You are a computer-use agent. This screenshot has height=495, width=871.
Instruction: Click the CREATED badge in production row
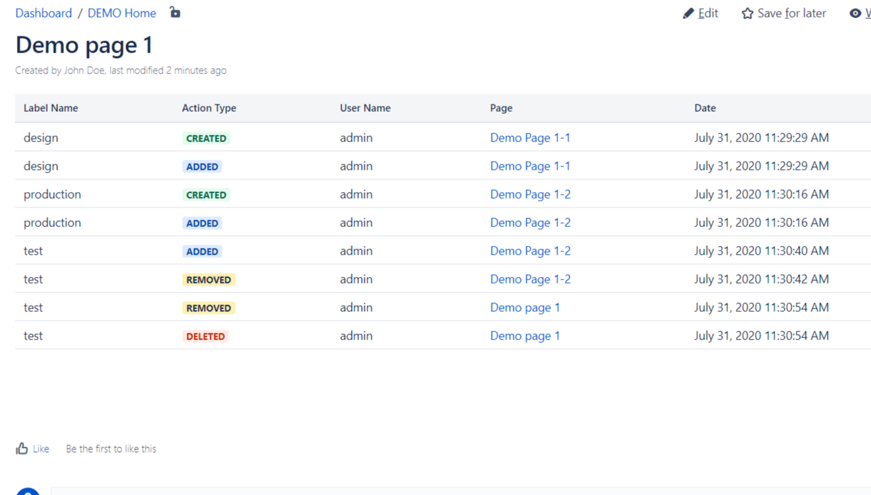pos(206,195)
